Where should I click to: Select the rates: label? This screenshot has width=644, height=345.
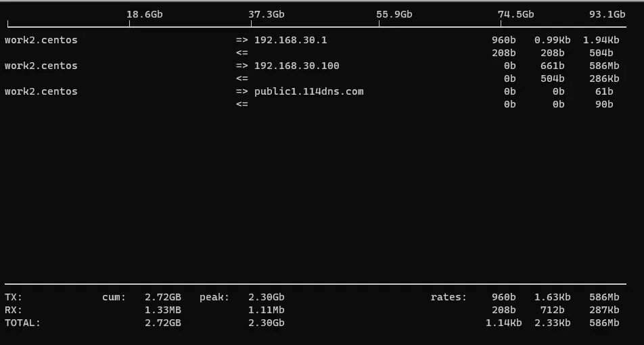click(x=449, y=297)
